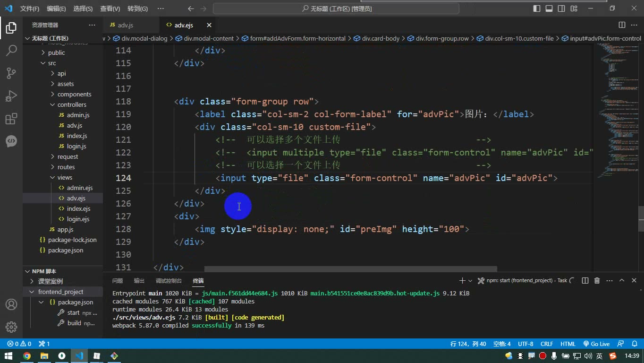Change language mode from HTML in status bar

[568, 344]
